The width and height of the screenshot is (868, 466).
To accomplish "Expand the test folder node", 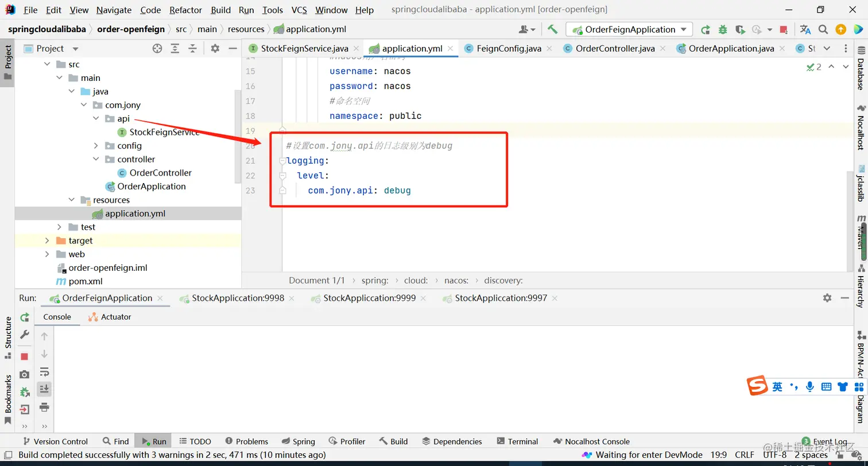I will (59, 227).
